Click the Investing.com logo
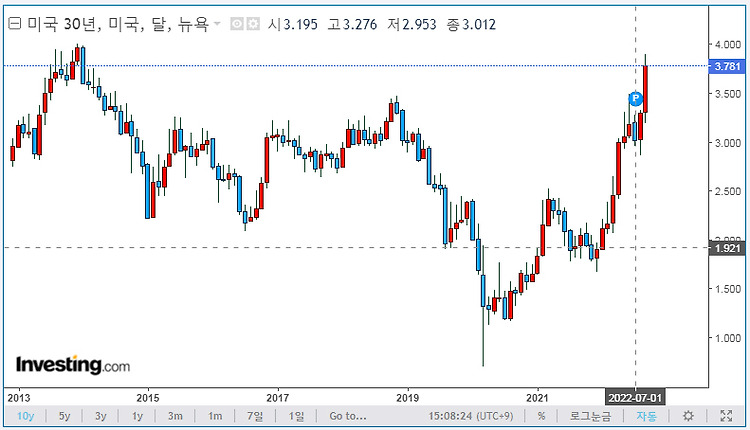The image size is (750, 430). click(73, 365)
